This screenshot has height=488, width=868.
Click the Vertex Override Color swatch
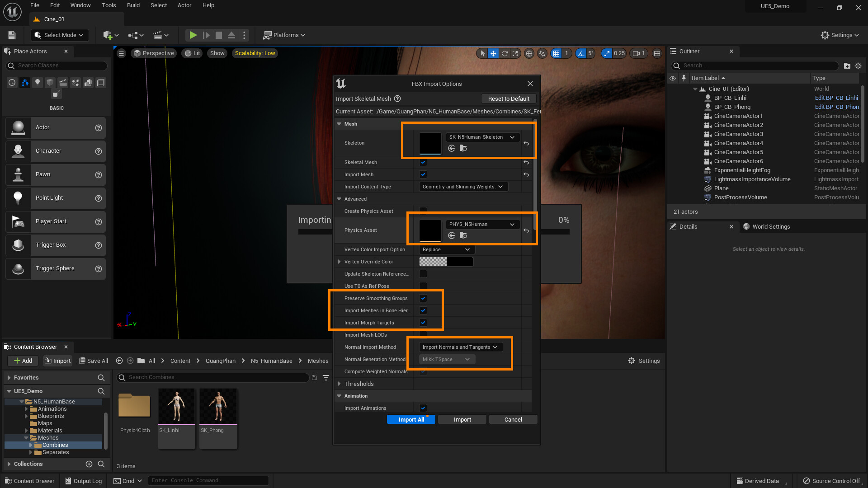[x=446, y=262]
